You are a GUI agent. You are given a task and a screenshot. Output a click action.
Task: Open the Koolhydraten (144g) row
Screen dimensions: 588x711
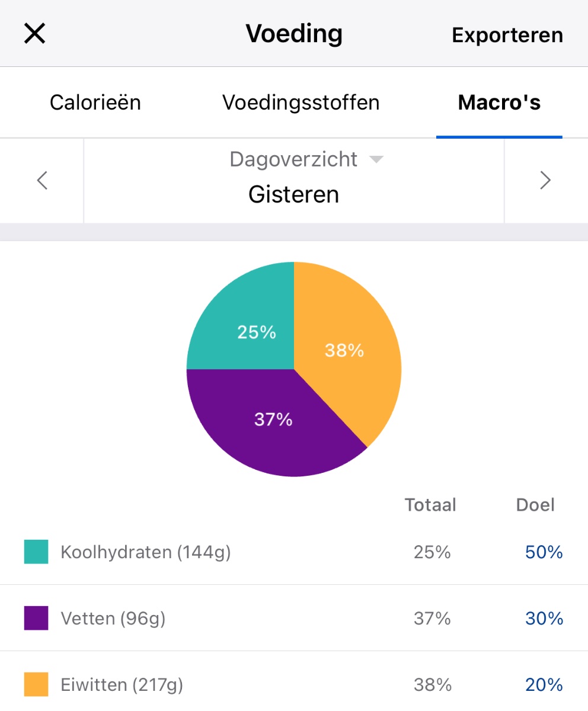tap(146, 552)
